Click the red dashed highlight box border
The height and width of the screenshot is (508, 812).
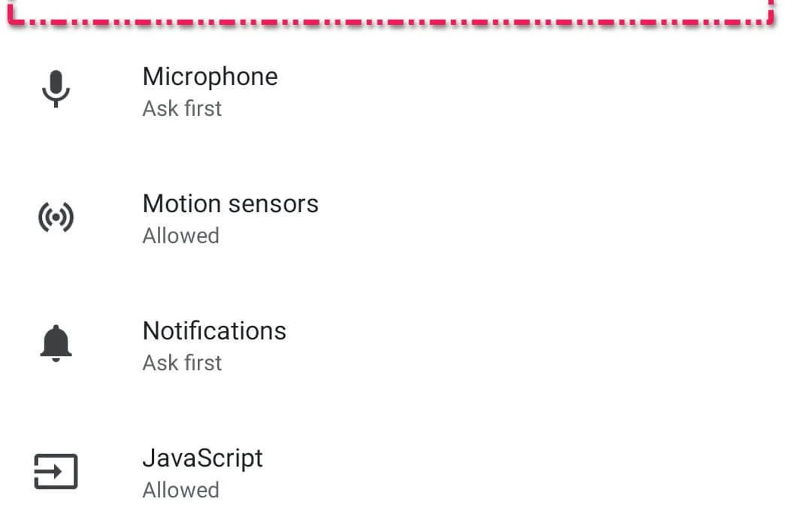391,21
